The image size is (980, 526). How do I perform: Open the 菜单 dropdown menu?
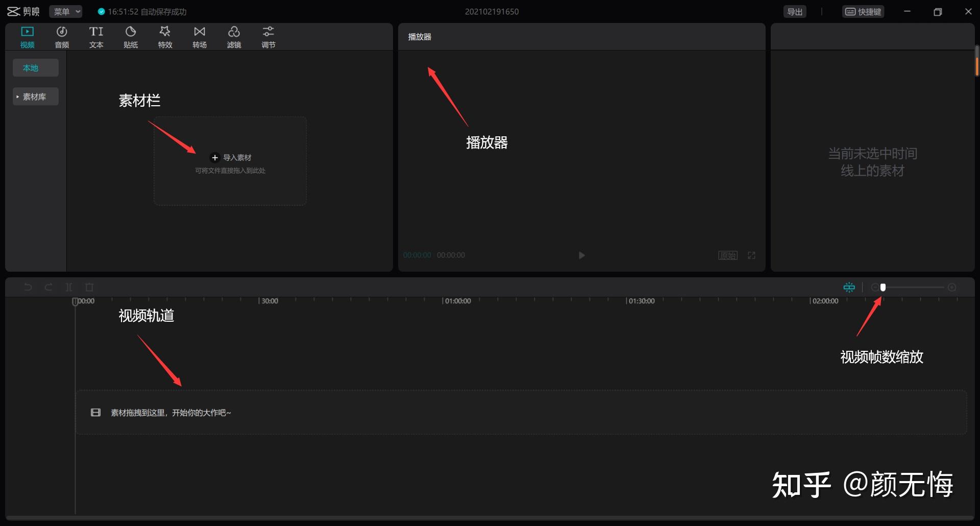[x=66, y=11]
